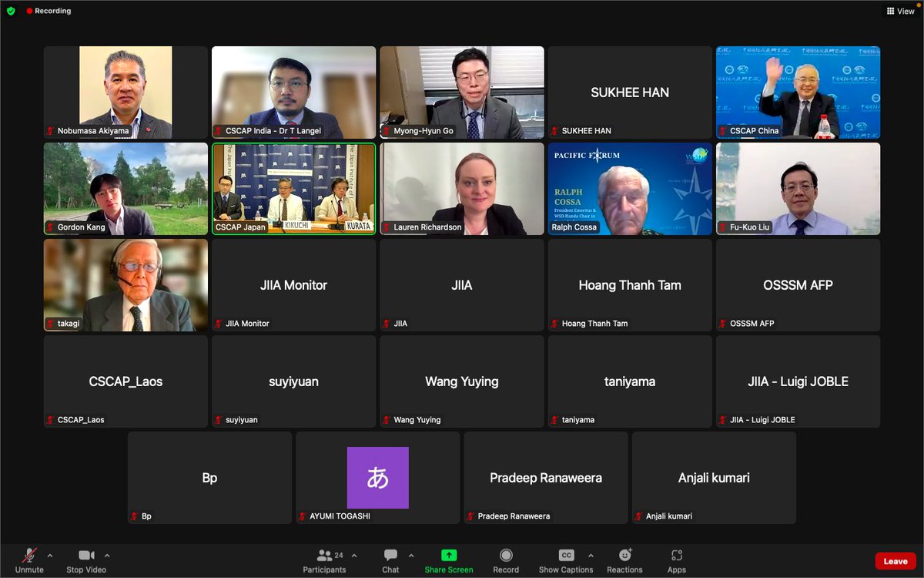This screenshot has width=924, height=578.
Task: Select Lauren Richardson's video tile
Action: (462, 189)
